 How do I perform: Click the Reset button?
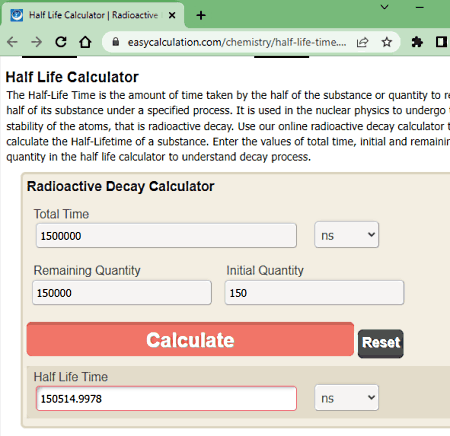pyautogui.click(x=381, y=344)
